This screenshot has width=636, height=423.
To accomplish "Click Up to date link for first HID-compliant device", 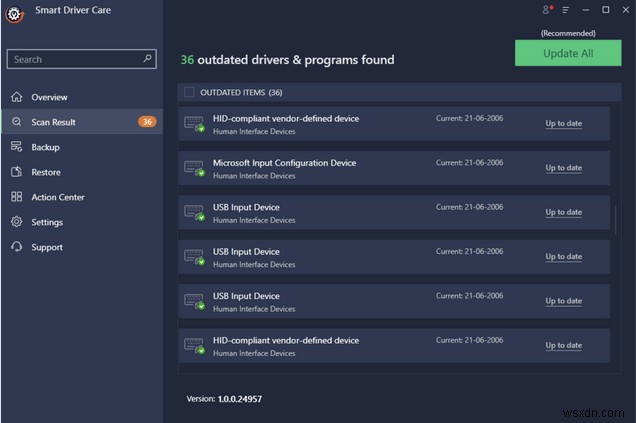I will [x=563, y=124].
